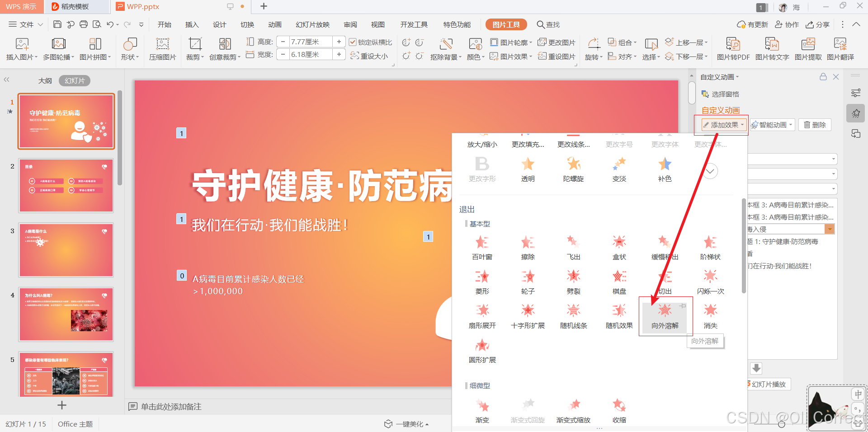This screenshot has width=868, height=432.
Task: Click the height value input field
Action: [310, 42]
